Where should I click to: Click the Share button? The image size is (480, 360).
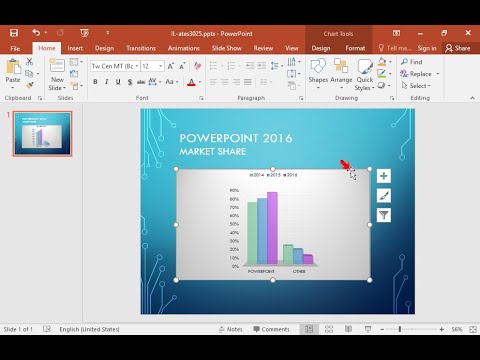point(458,48)
